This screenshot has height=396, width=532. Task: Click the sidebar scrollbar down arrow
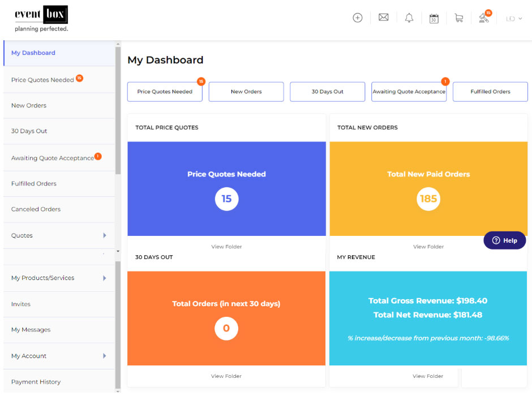pos(118,251)
